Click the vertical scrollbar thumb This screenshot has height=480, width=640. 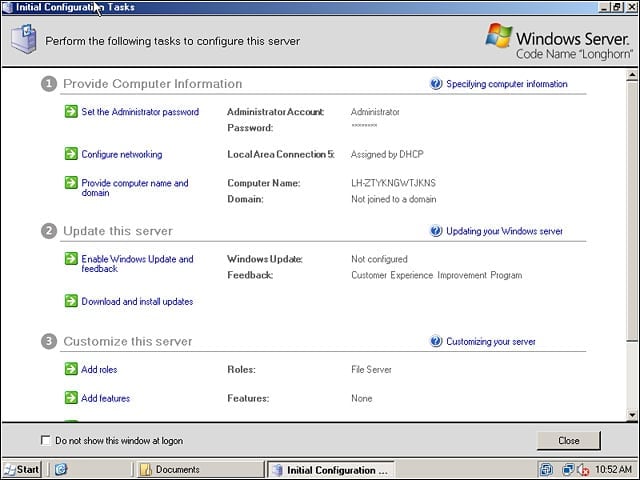(x=632, y=210)
